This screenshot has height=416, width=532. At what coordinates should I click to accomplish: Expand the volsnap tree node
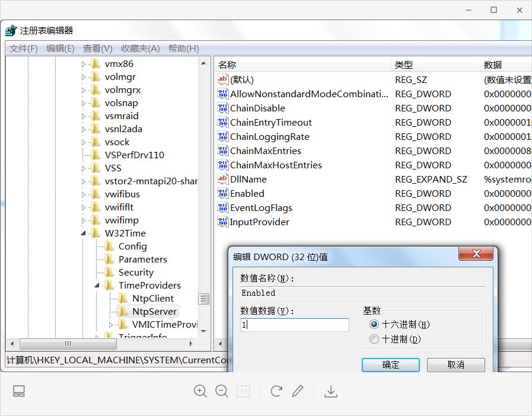click(x=84, y=103)
